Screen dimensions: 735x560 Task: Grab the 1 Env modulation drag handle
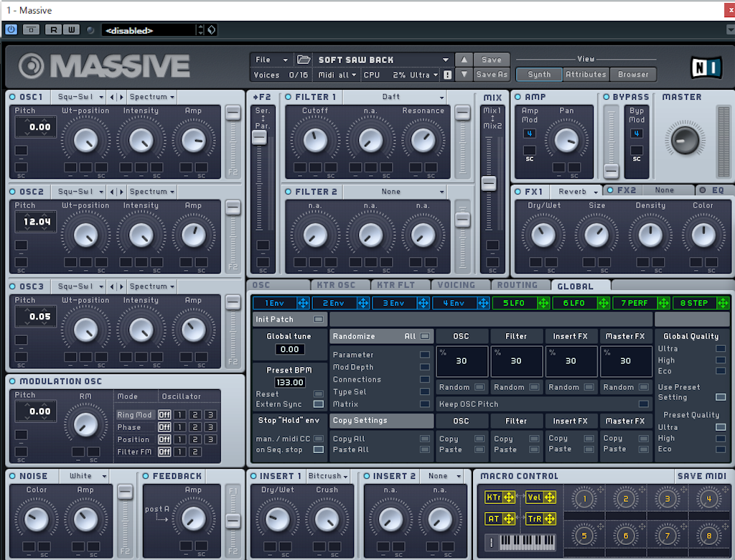pos(304,303)
